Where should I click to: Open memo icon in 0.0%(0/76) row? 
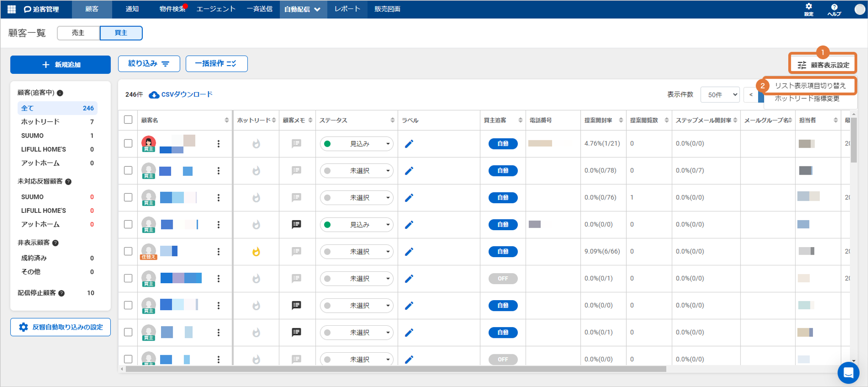[296, 198]
